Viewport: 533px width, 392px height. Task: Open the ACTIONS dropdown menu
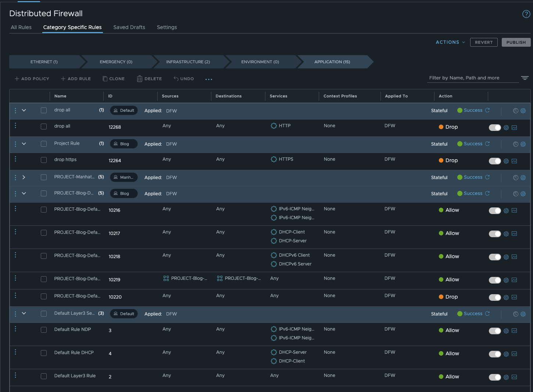(450, 42)
